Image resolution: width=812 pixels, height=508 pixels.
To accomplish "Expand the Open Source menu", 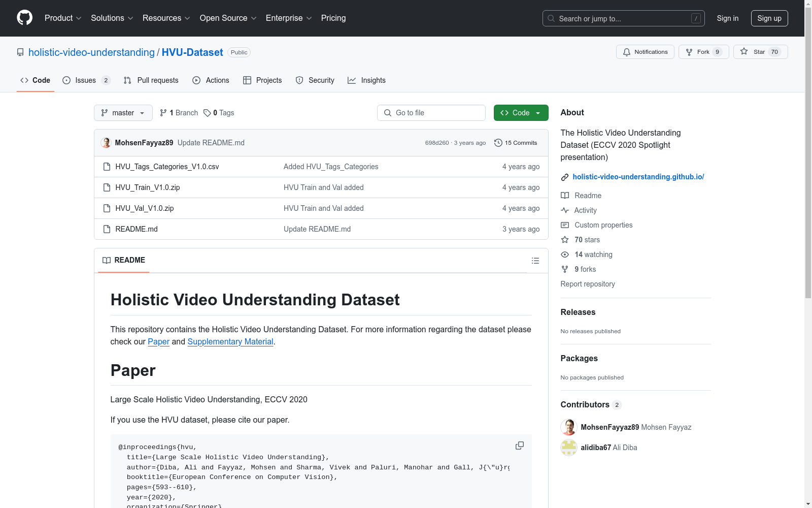I will pos(228,18).
